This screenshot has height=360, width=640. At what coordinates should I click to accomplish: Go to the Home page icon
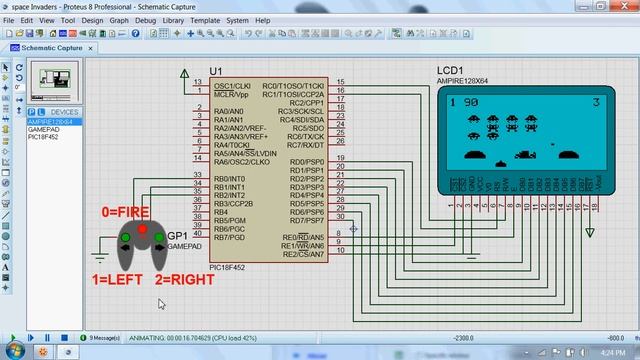tap(53, 33)
